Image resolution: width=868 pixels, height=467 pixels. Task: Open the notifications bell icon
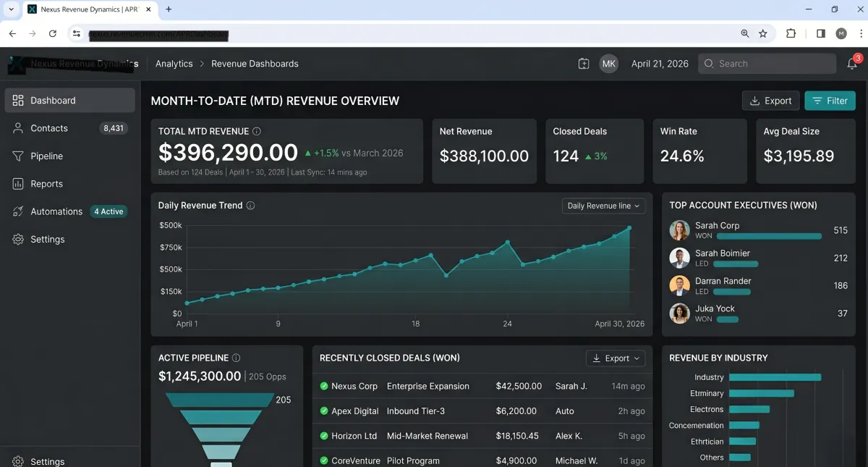tap(852, 64)
